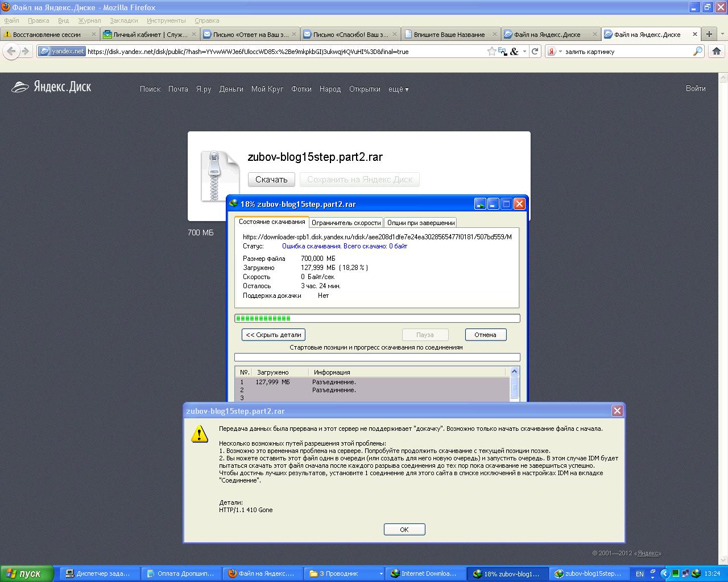Click the Yandex search engine icon
Viewport: 728px width, 582px height.
point(551,51)
